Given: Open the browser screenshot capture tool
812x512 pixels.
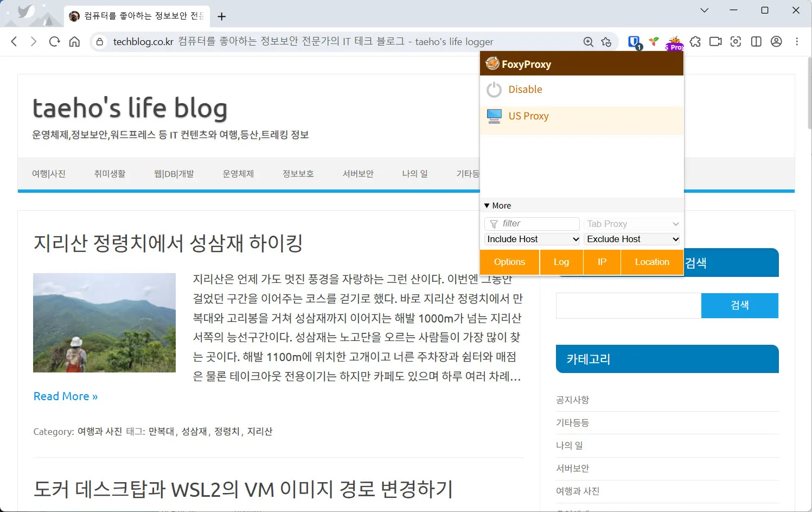Looking at the screenshot, I should [736, 41].
